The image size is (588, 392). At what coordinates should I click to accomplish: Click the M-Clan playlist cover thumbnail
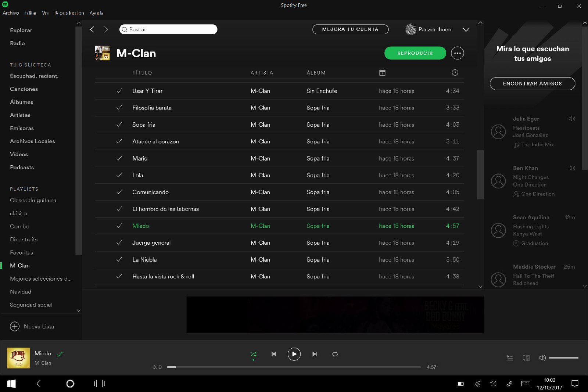click(x=102, y=53)
